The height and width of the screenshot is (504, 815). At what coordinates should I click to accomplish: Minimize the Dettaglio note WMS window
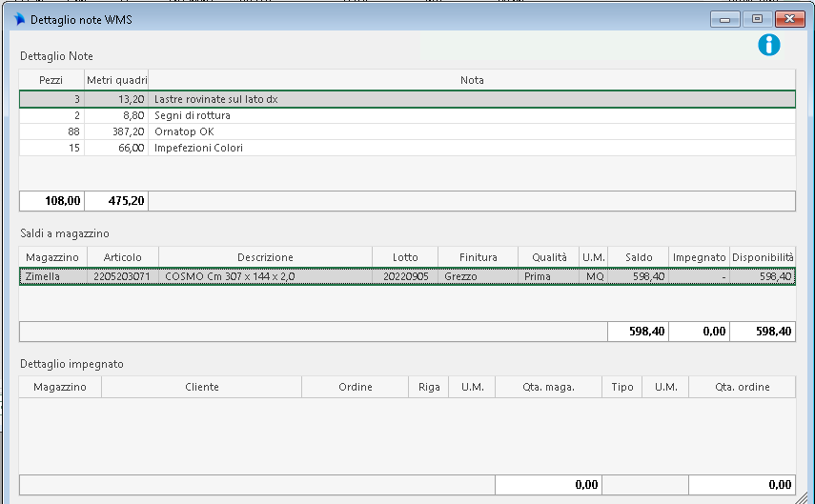(724, 19)
